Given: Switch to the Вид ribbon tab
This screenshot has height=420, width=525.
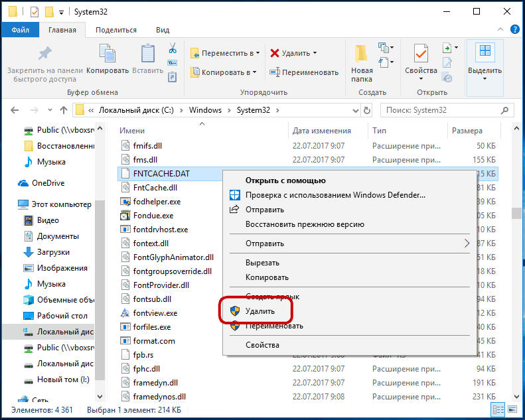Looking at the screenshot, I should click(x=163, y=30).
